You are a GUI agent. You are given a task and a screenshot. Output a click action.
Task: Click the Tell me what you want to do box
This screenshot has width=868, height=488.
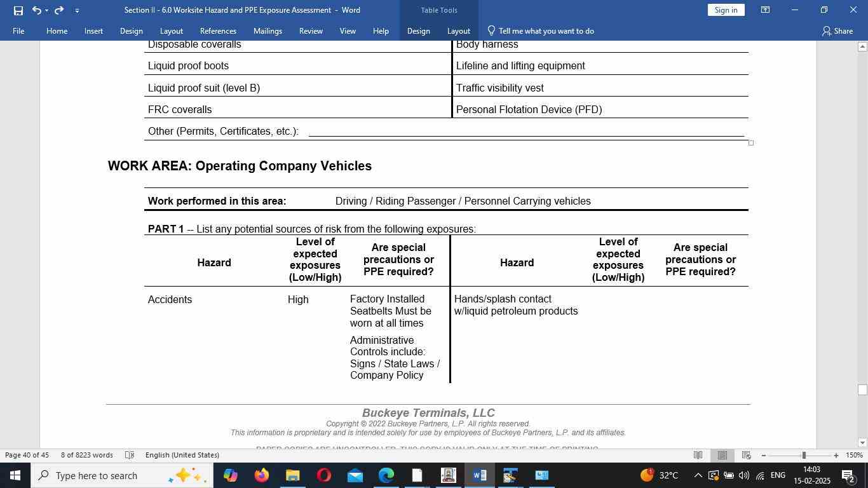tap(541, 30)
